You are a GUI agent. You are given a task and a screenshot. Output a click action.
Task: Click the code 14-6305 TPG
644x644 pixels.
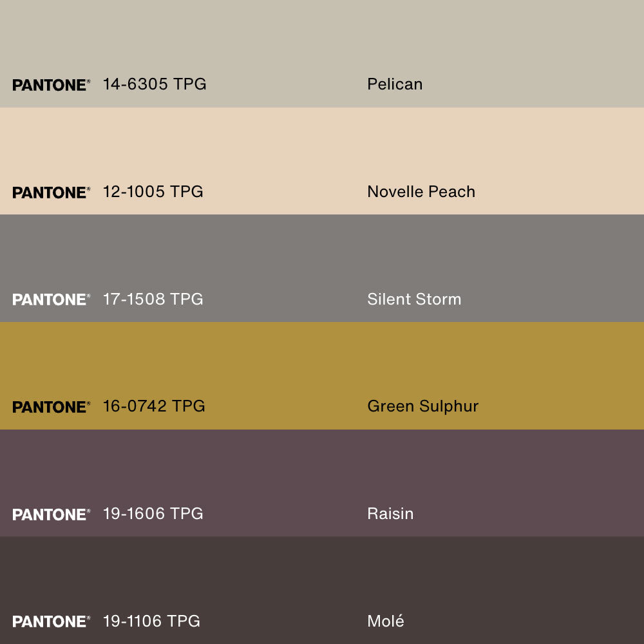(155, 84)
